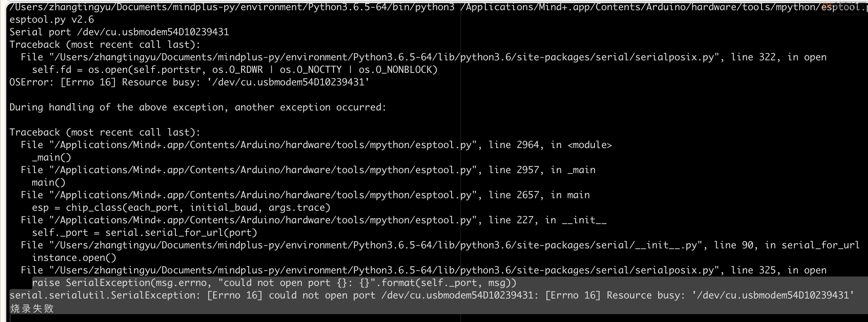The width and height of the screenshot is (868, 322).
Task: Click the "self.fd = os.open(self.portstr" code line
Action: (x=235, y=70)
